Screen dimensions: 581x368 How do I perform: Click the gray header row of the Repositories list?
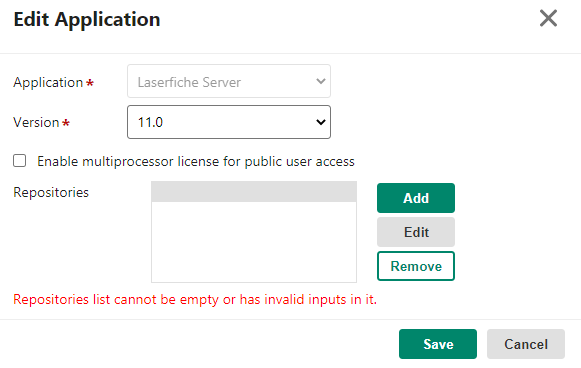pos(254,192)
